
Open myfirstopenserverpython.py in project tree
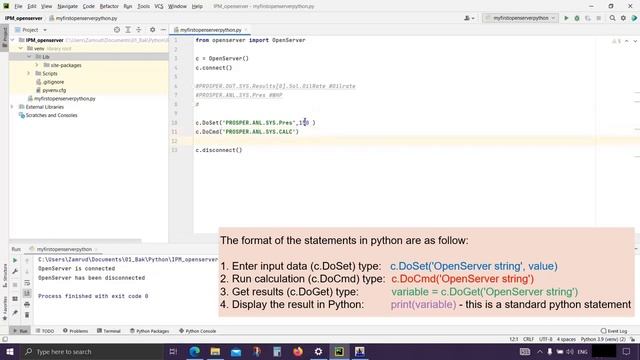click(64, 98)
